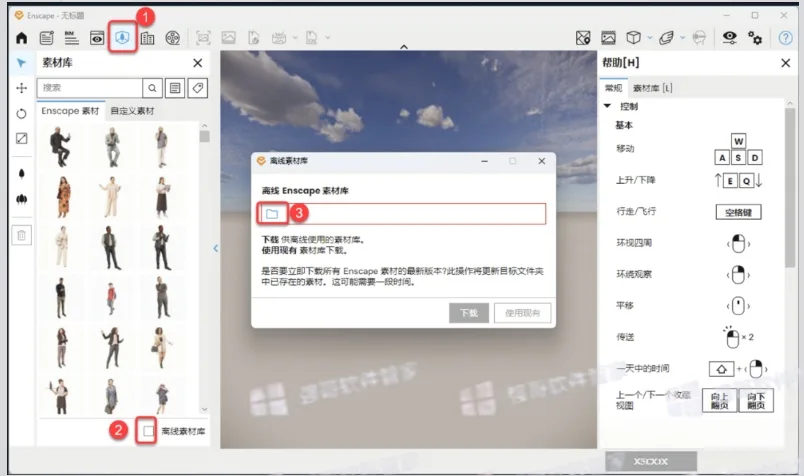Open the view management eye-window icon
Screen dimensions: 804x476
[x=97, y=37]
